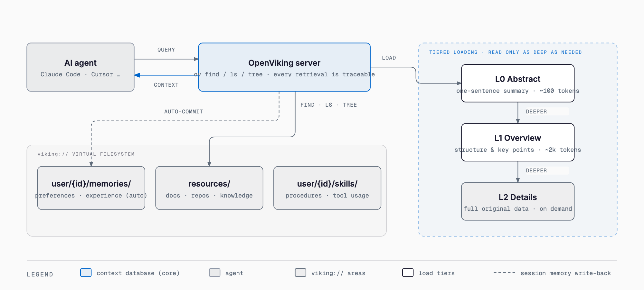Image resolution: width=644 pixels, height=290 pixels.
Task: Click the 'load tiers' legend text
Action: pyautogui.click(x=437, y=273)
